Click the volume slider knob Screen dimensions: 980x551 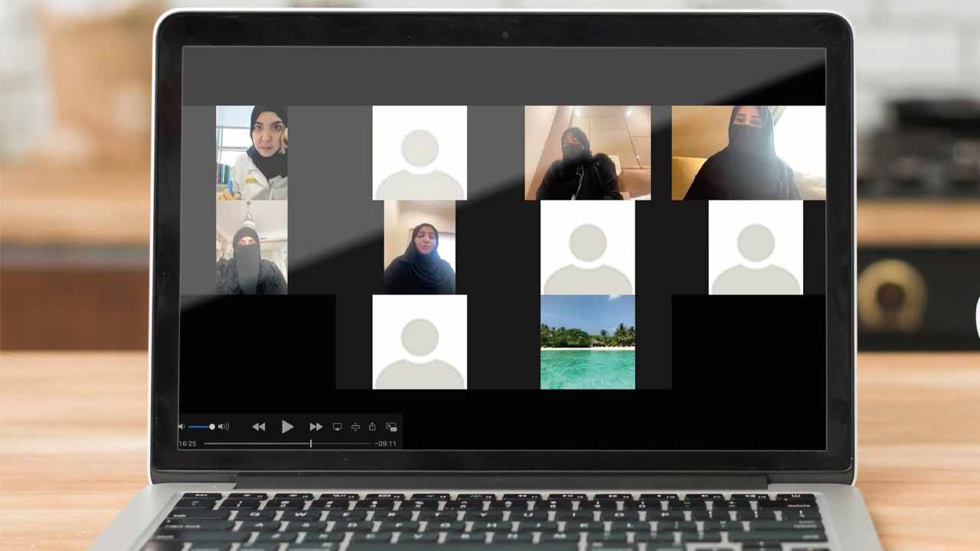212,427
